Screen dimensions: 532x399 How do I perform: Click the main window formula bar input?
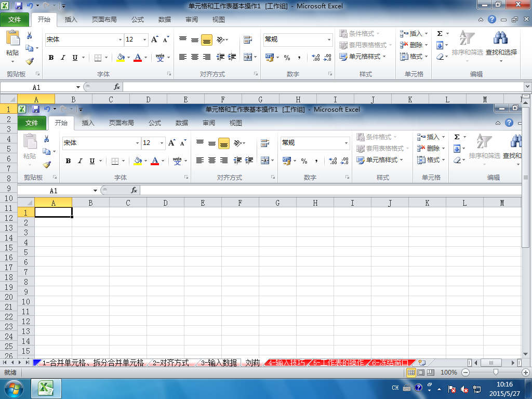click(x=323, y=87)
